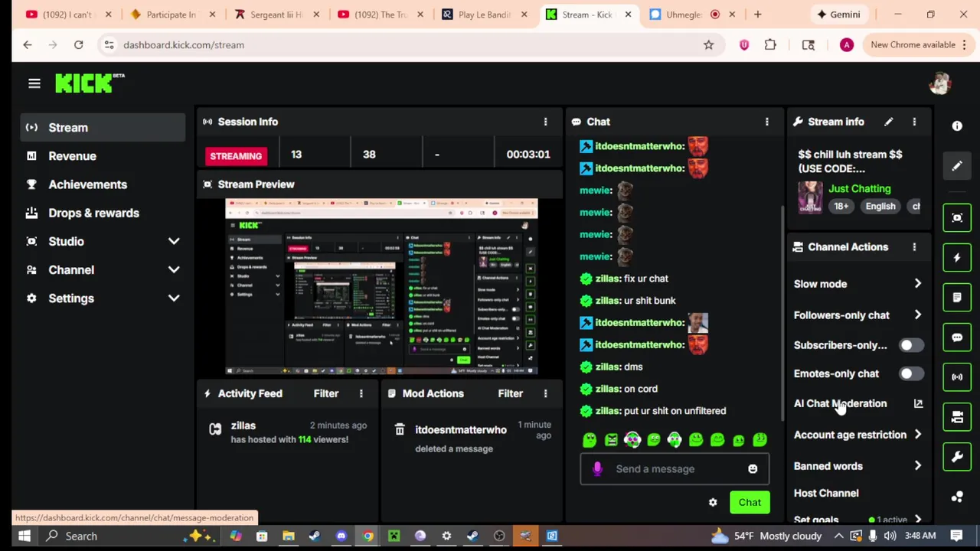Open Followers-only chat options arrow
The width and height of the screenshot is (980, 551).
tap(917, 315)
